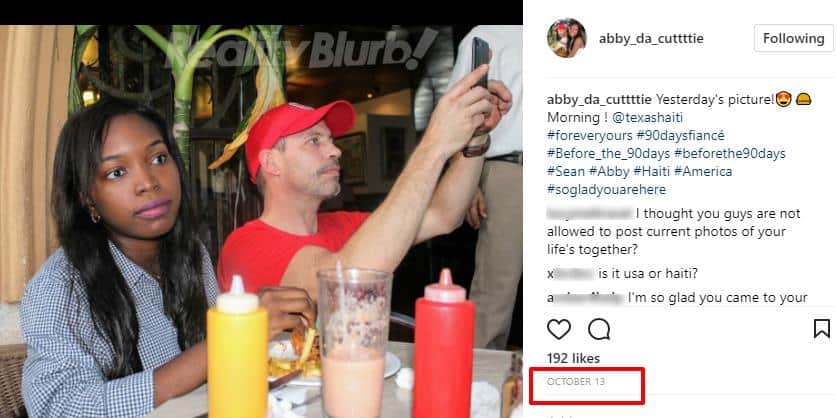The image size is (837, 418).
Task: Open the #sogladyouarehere hashtag
Action: (606, 190)
